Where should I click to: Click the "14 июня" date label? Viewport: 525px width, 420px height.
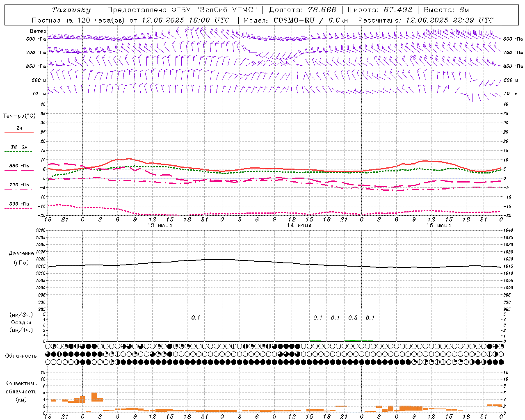click(299, 226)
